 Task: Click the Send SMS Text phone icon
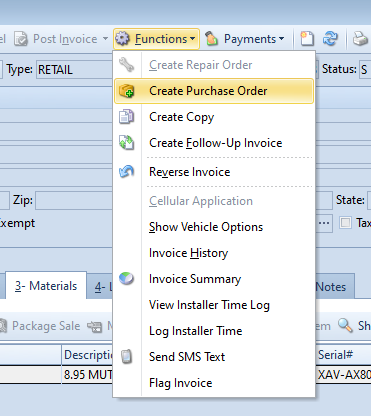127,357
